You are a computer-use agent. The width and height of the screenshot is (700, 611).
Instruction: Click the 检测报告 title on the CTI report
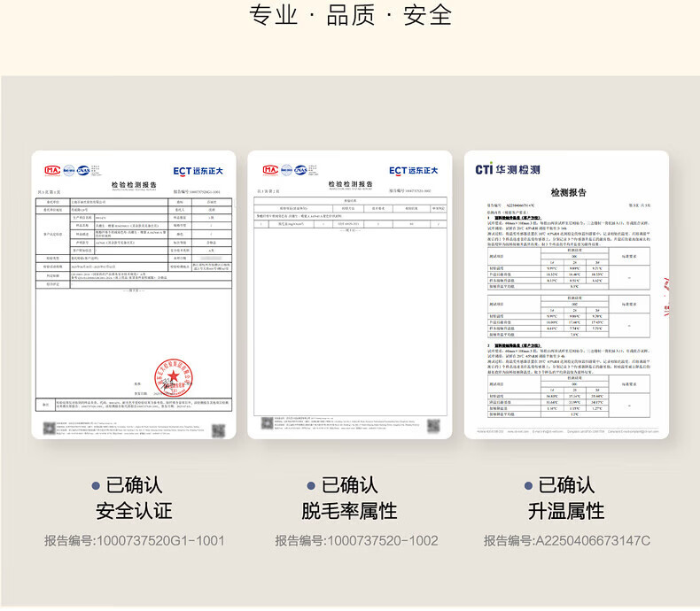coord(567,192)
